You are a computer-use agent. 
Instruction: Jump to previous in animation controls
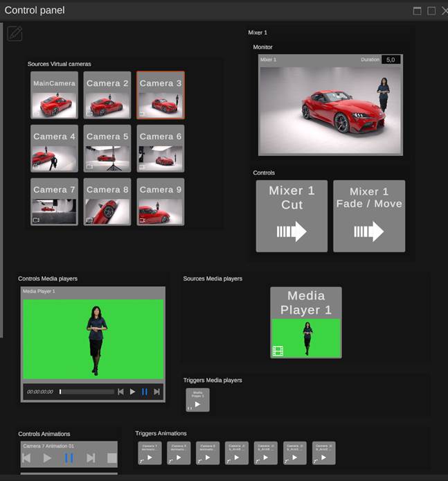[x=26, y=458]
